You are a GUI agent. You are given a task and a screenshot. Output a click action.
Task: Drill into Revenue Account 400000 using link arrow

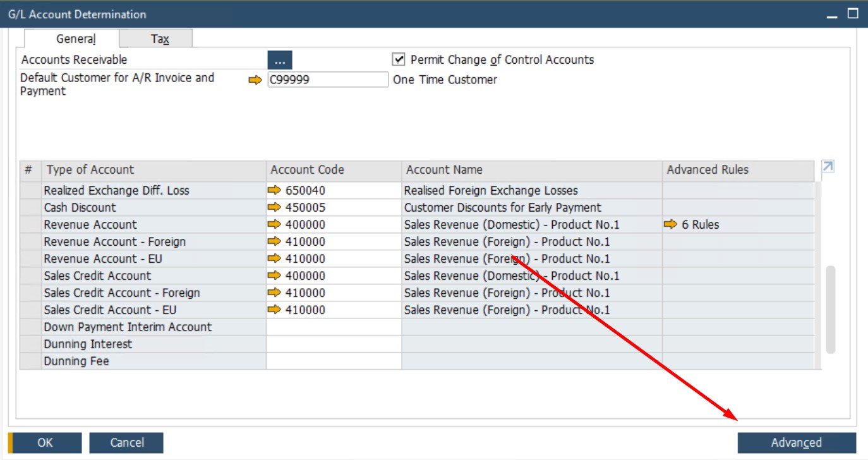[x=274, y=224]
